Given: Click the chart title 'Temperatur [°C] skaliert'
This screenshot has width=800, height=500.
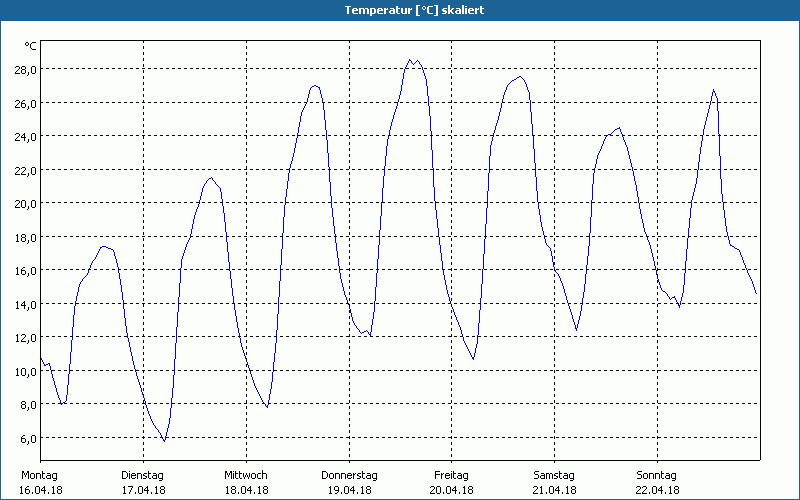Looking at the screenshot, I should [414, 10].
